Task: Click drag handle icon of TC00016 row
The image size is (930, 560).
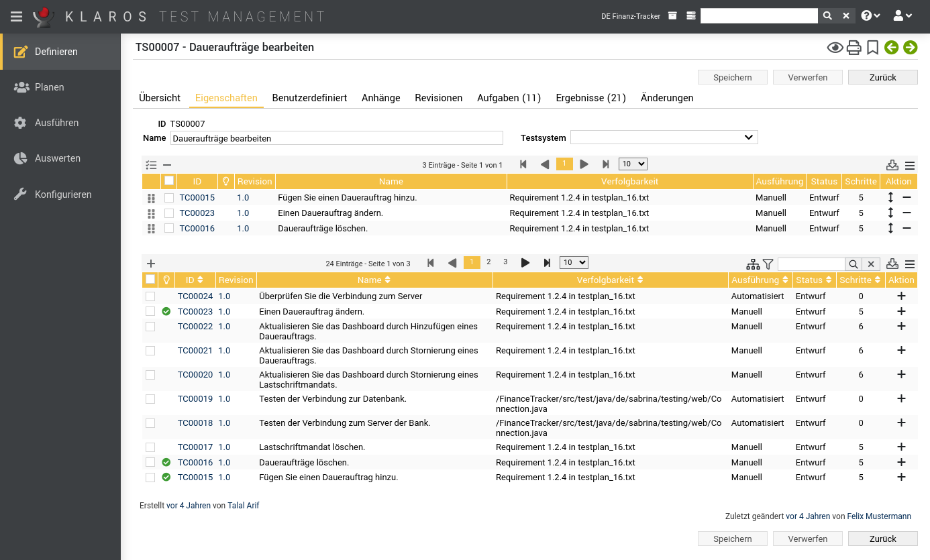Action: pos(151,229)
